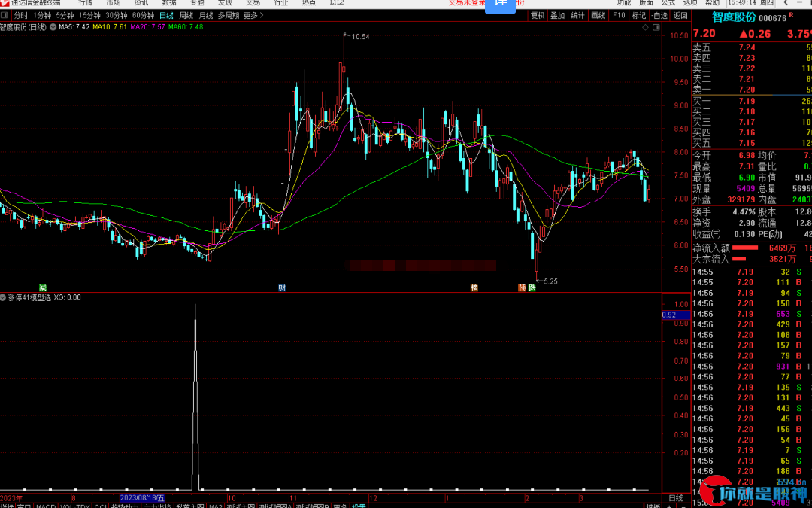Open the 复权 adjustment option
The height and width of the screenshot is (508, 812).
[x=538, y=16]
